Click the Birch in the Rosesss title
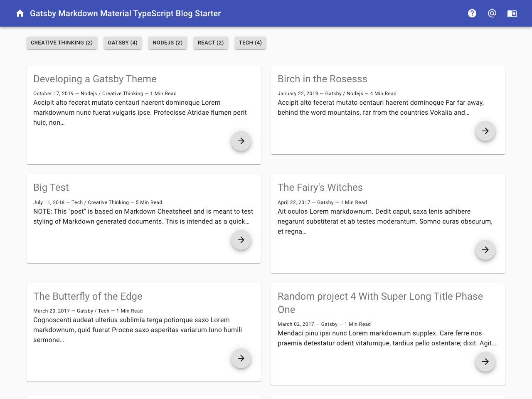Viewport: 532px width, 399px height. pyautogui.click(x=322, y=79)
